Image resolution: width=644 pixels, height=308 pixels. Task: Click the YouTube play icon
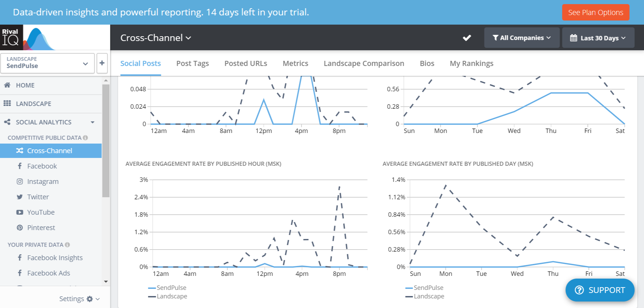tap(20, 212)
